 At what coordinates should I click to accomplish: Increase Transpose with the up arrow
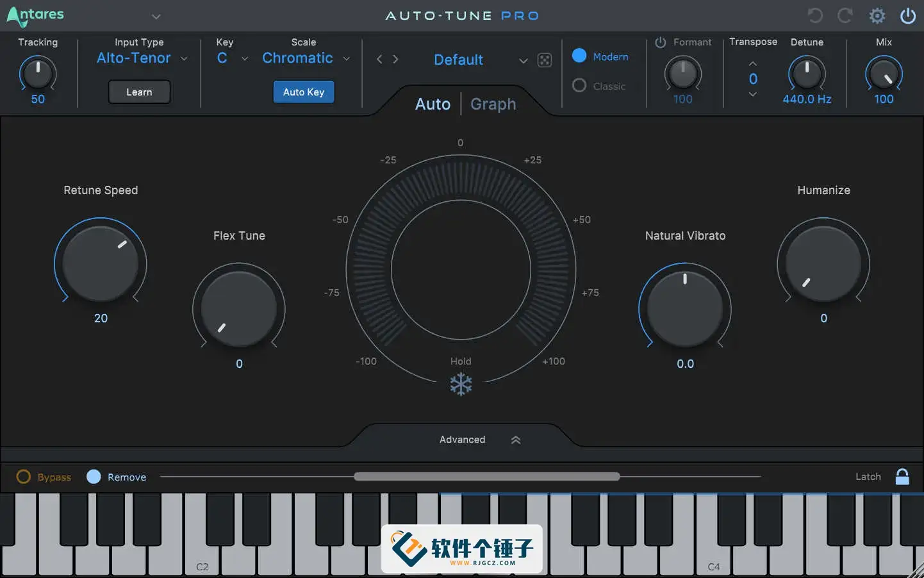pyautogui.click(x=753, y=63)
